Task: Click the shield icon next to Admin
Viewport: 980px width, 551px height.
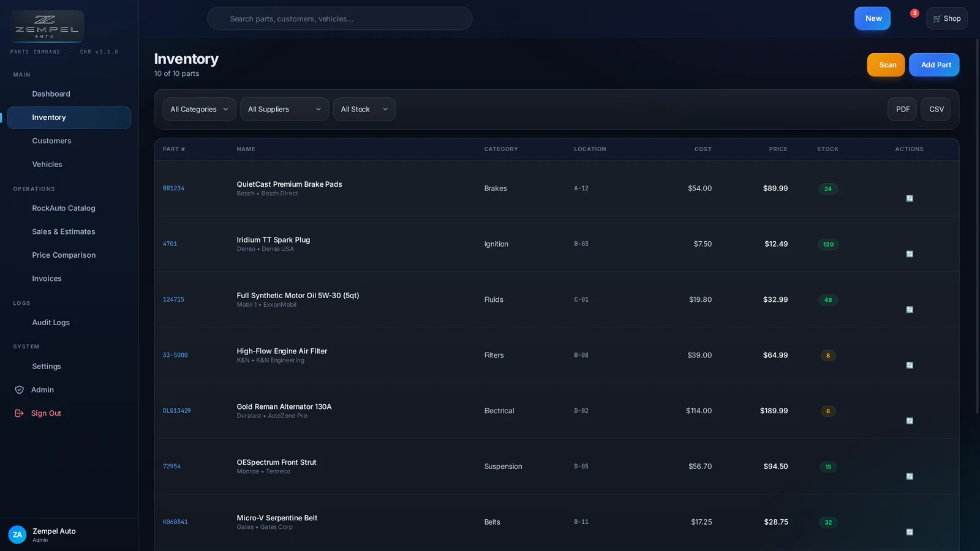Action: [19, 390]
